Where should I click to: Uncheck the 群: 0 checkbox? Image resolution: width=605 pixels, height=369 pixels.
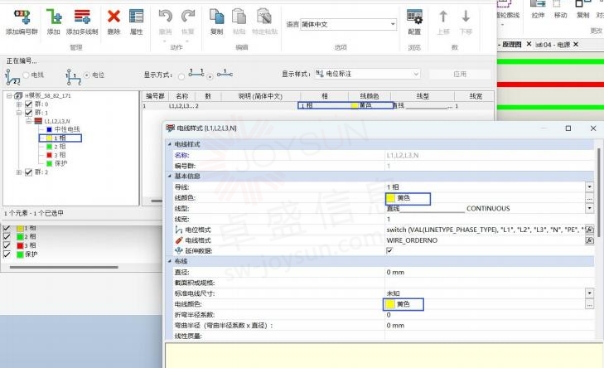coord(29,104)
